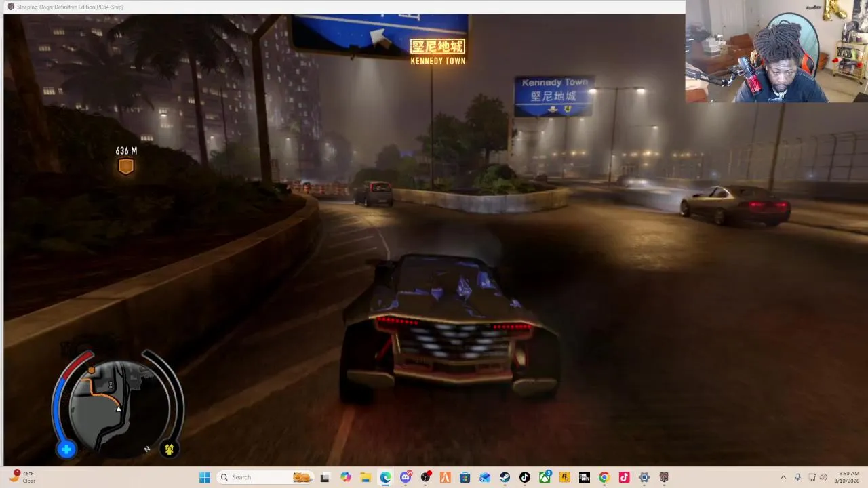Open Task View from taskbar

325,477
